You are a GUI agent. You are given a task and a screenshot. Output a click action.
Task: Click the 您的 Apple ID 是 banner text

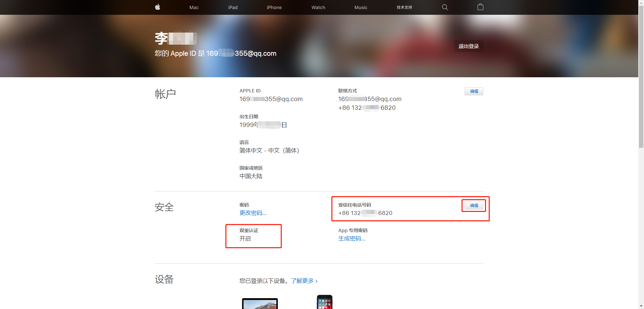(x=215, y=53)
